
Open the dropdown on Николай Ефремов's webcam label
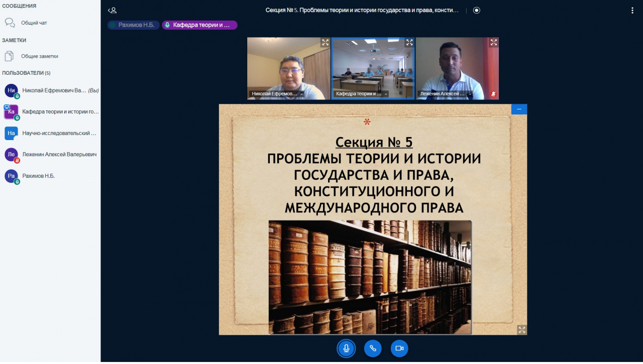click(x=302, y=94)
